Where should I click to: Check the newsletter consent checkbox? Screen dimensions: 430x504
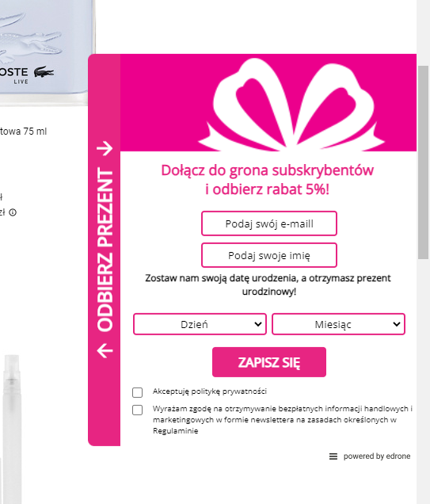point(138,410)
